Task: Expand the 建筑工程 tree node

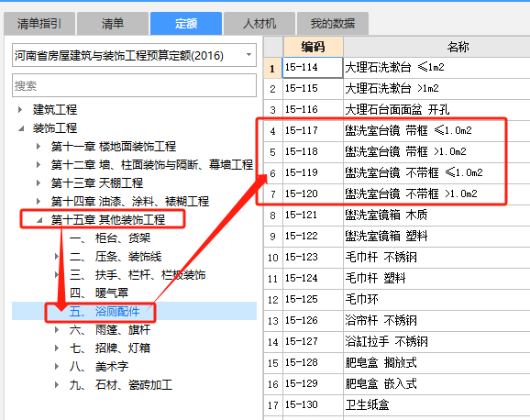Action: [20, 109]
